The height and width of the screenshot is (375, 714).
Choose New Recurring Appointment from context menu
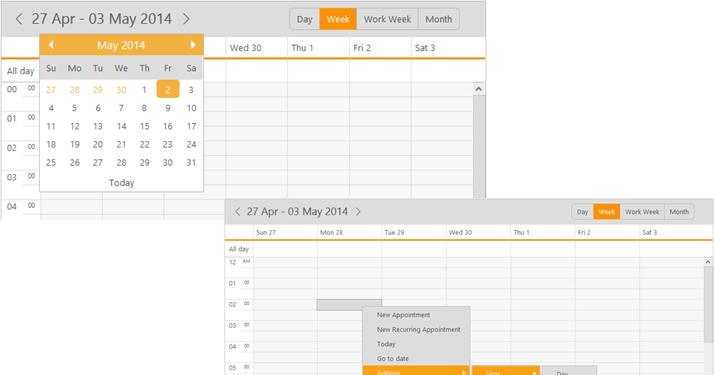(416, 329)
